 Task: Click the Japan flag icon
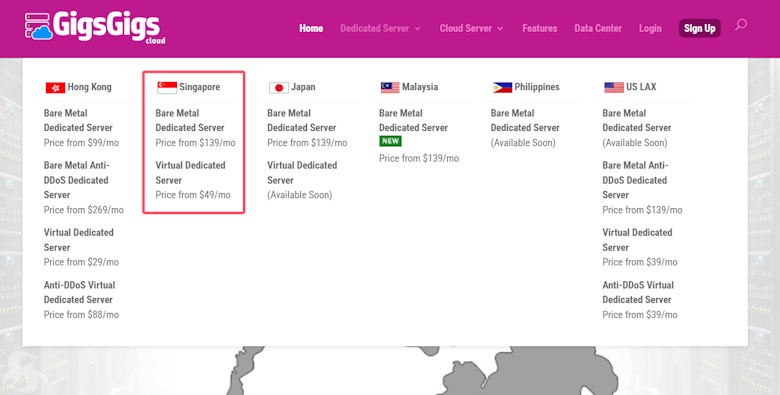[x=279, y=88]
